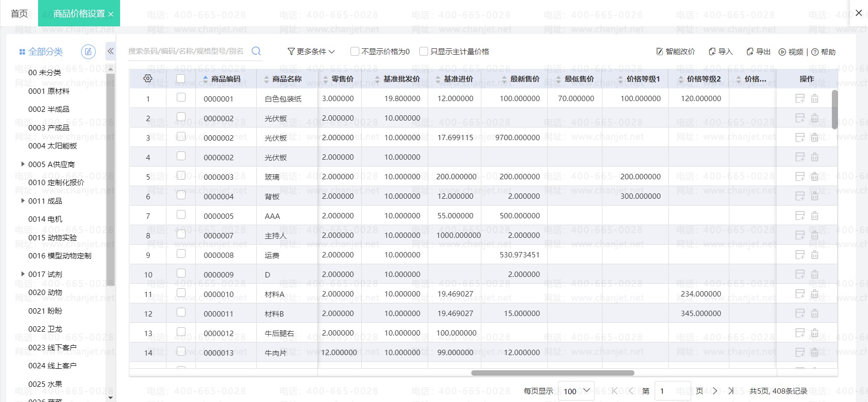Open the 视频 tutorial link
This screenshot has height=402, width=868.
click(x=791, y=52)
